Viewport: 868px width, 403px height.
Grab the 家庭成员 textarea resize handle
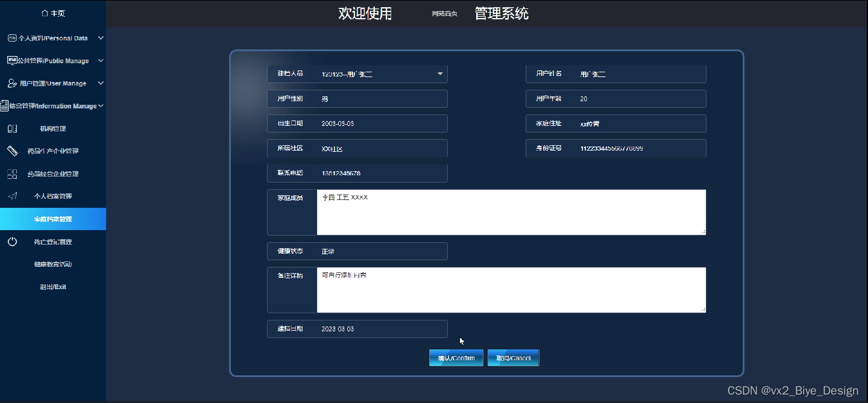(703, 231)
